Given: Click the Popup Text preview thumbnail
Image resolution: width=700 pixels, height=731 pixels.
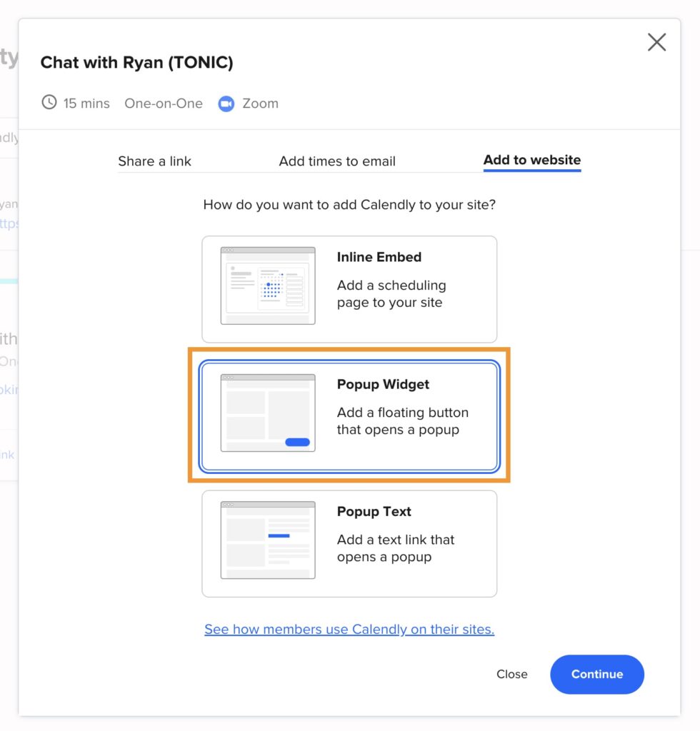Looking at the screenshot, I should coord(268,540).
